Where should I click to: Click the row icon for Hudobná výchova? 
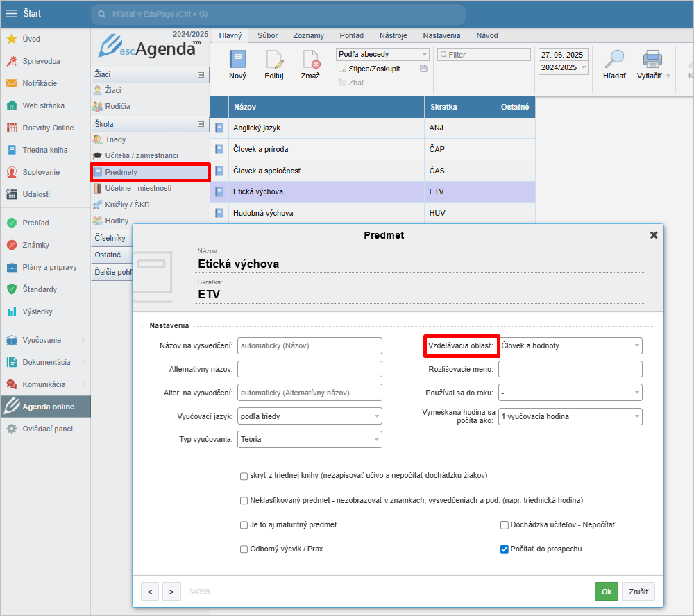pyautogui.click(x=219, y=213)
